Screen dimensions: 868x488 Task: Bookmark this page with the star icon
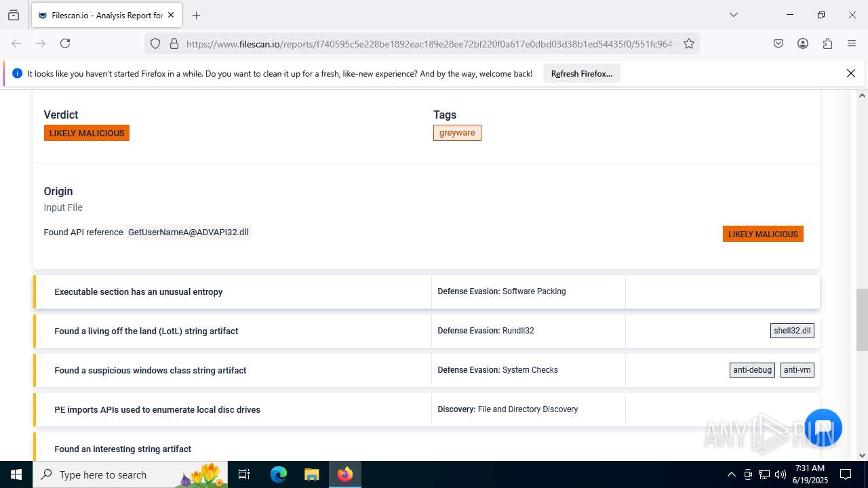[689, 43]
